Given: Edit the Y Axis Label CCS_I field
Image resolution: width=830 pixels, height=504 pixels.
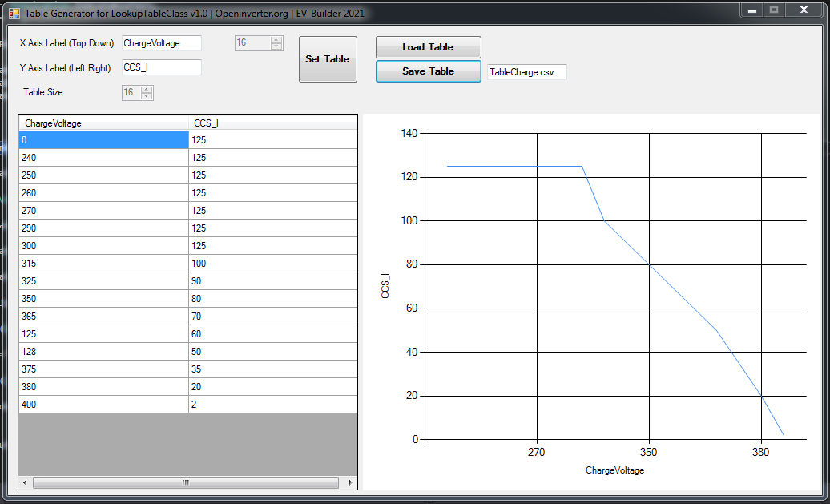Looking at the screenshot, I should coord(161,67).
